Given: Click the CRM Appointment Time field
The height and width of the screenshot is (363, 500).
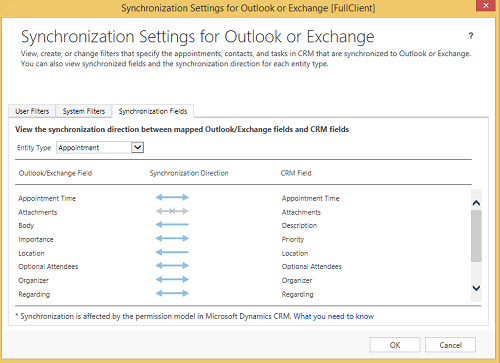Looking at the screenshot, I should [311, 198].
